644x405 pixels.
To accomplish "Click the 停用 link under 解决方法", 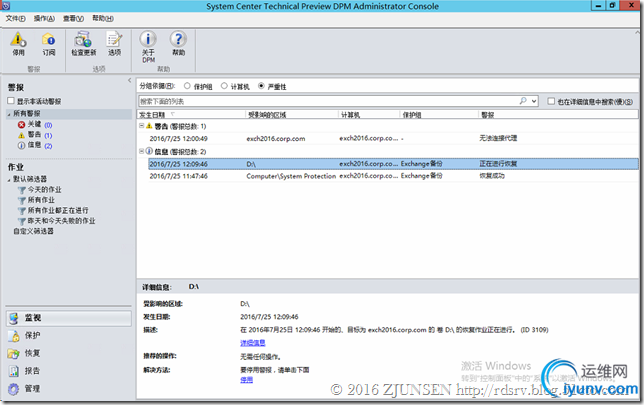I will (x=246, y=380).
